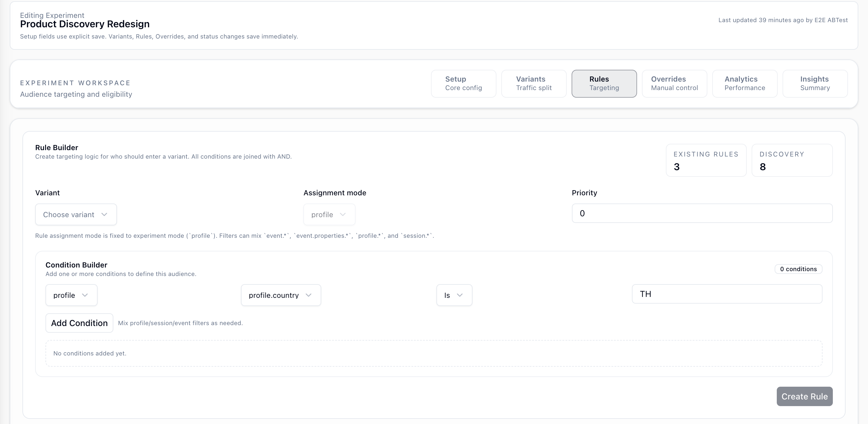Open the Discovery rules counter
868x424 pixels.
click(x=792, y=160)
